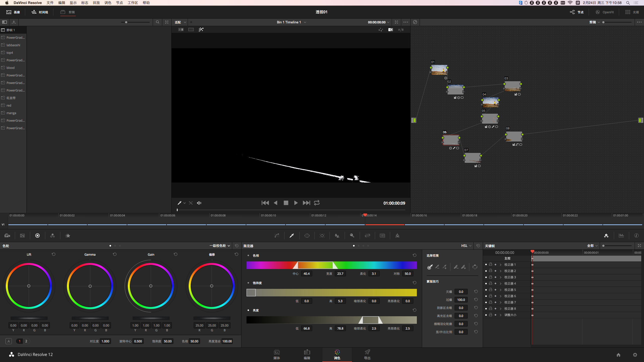644x362 pixels.
Task: Click the Luminance range bar
Action: (332, 320)
